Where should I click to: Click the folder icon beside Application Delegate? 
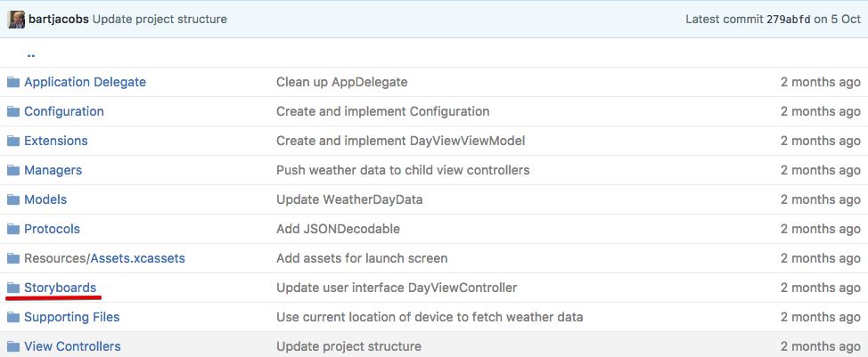(x=13, y=82)
